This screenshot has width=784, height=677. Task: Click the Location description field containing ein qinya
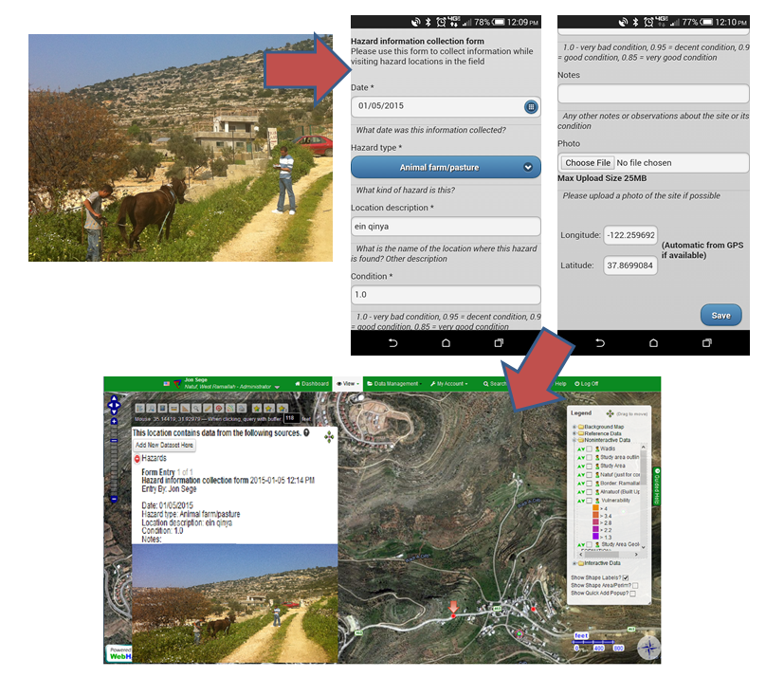(446, 226)
